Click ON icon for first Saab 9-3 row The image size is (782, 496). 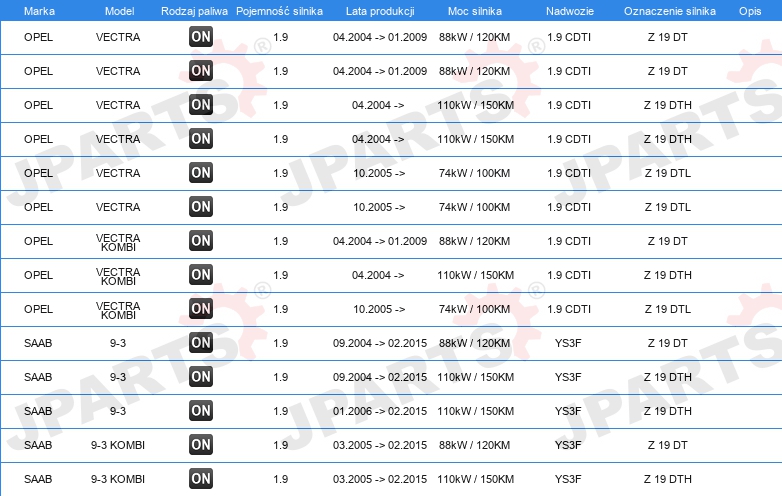(x=201, y=342)
